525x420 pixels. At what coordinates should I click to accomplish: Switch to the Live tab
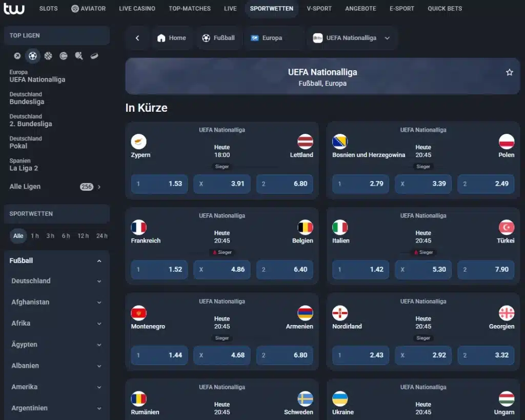pos(230,8)
